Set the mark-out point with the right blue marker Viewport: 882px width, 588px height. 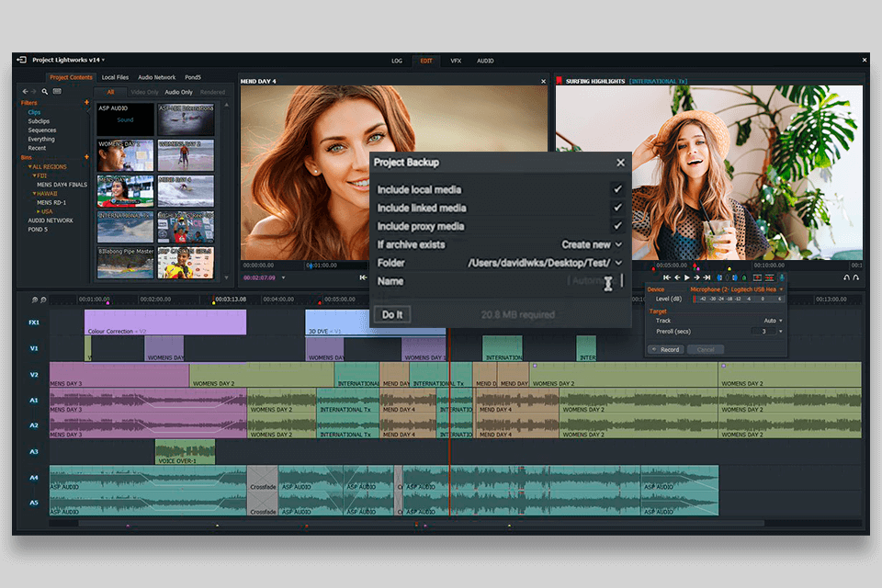pos(735,277)
